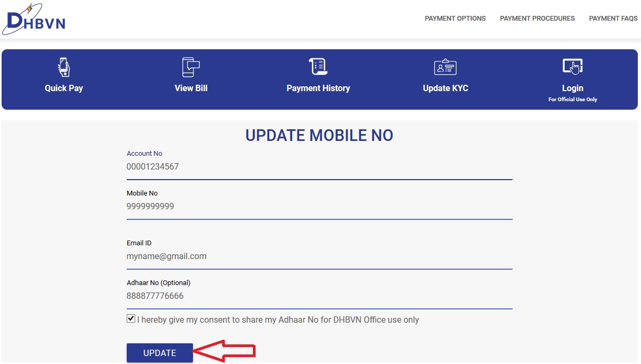Click the Update KYC text label

tap(445, 88)
